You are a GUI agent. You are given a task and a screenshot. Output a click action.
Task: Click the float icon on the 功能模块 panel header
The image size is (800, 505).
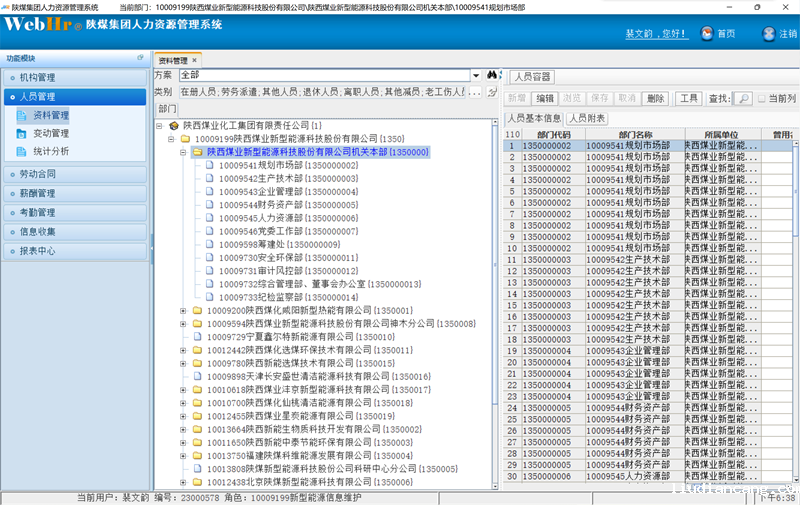click(x=140, y=58)
